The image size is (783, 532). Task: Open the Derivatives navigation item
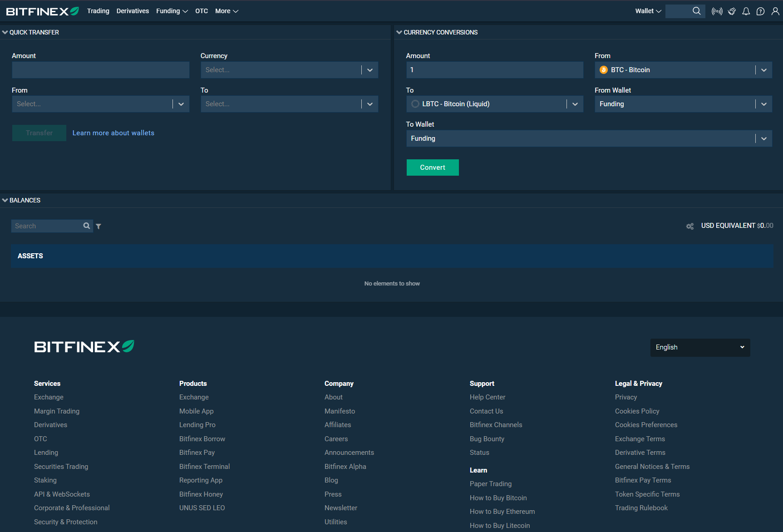tap(133, 11)
